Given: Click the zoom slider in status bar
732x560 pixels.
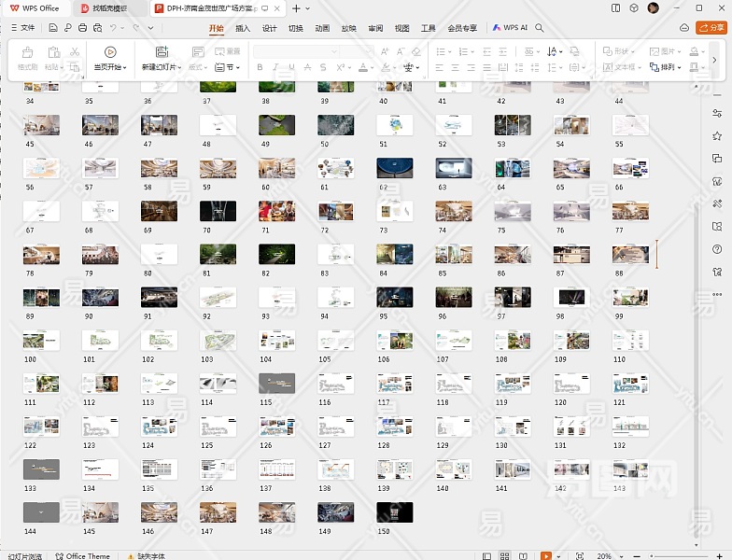Looking at the screenshot, I should [x=672, y=555].
